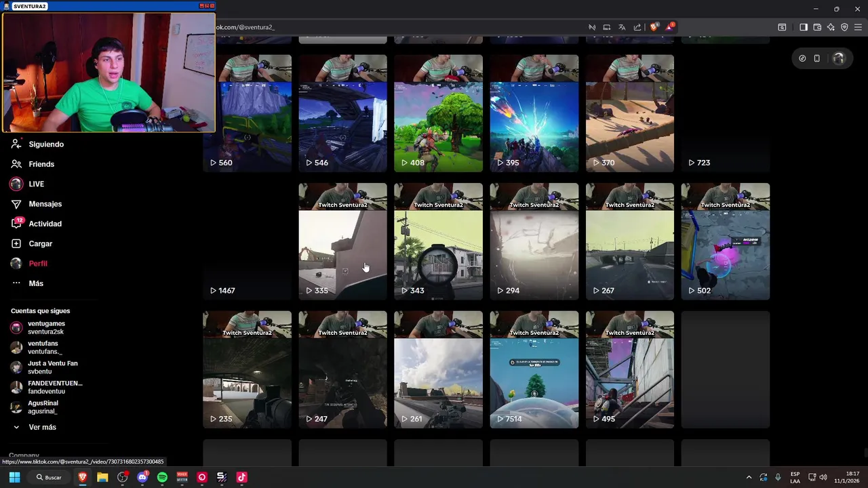The height and width of the screenshot is (488, 868).
Task: Open the video with 723 views
Action: [726, 113]
